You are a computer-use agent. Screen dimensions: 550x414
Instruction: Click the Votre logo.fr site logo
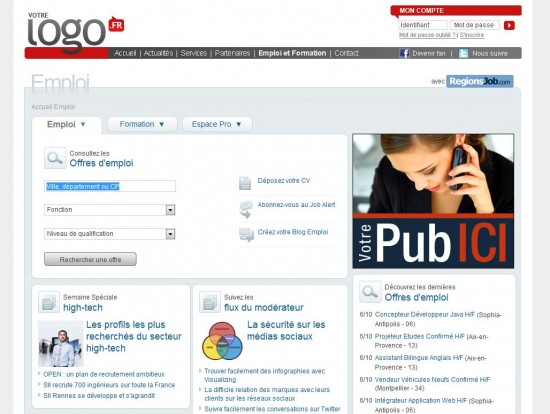(x=76, y=32)
